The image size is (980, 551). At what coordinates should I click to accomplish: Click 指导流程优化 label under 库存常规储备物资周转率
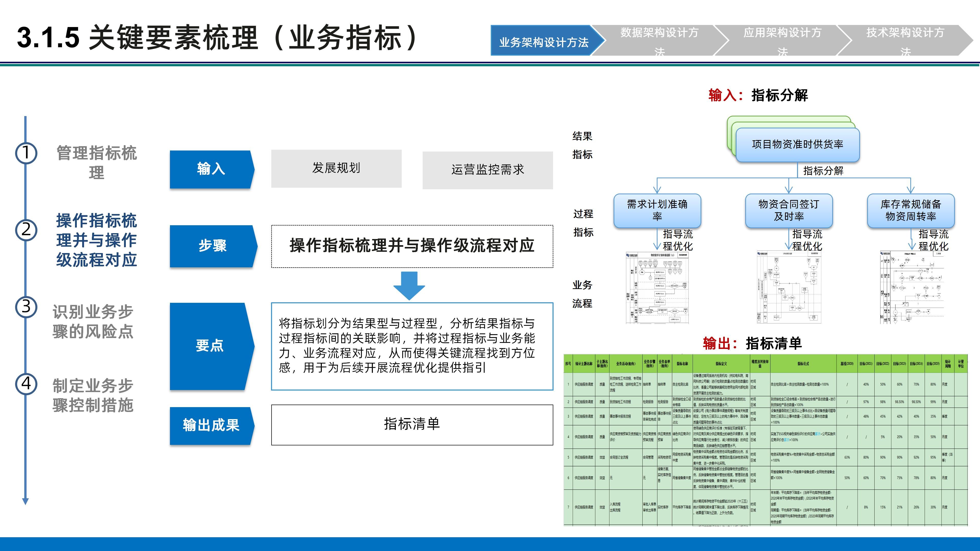933,240
